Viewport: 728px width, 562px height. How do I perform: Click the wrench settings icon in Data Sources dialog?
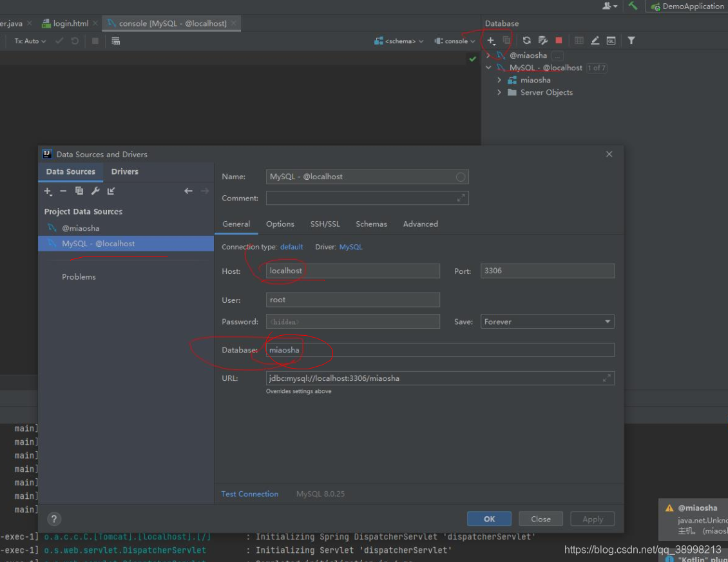pyautogui.click(x=95, y=191)
